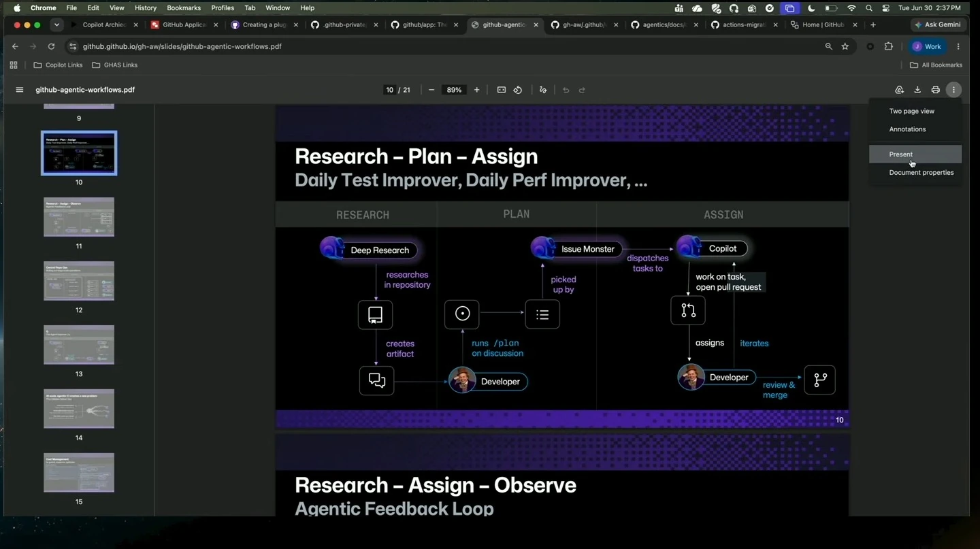
Task: Print the PDF document
Action: coord(936,90)
